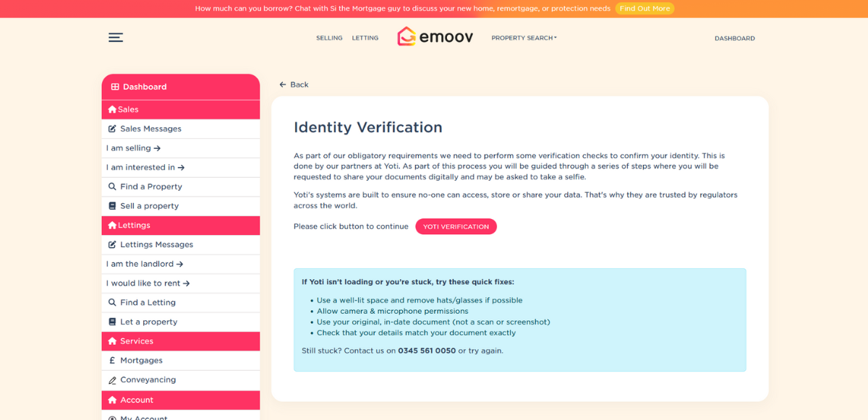Image resolution: width=868 pixels, height=420 pixels.
Task: Click the Lettings Messages edit icon
Action: tap(112, 244)
